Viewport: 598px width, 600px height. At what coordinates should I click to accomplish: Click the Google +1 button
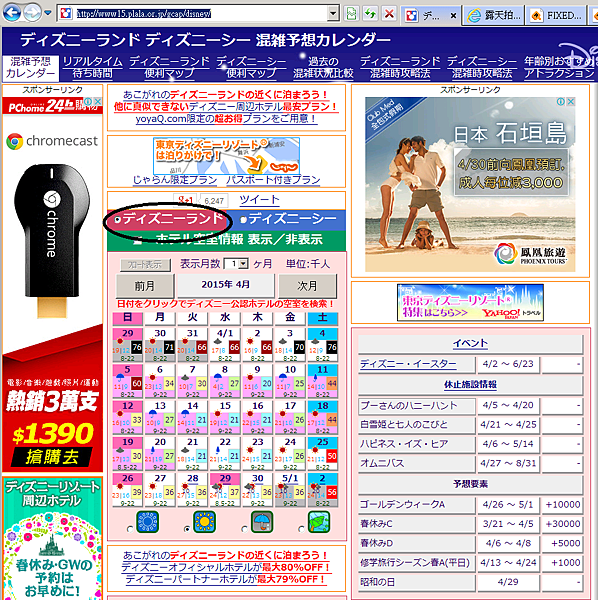tap(186, 200)
